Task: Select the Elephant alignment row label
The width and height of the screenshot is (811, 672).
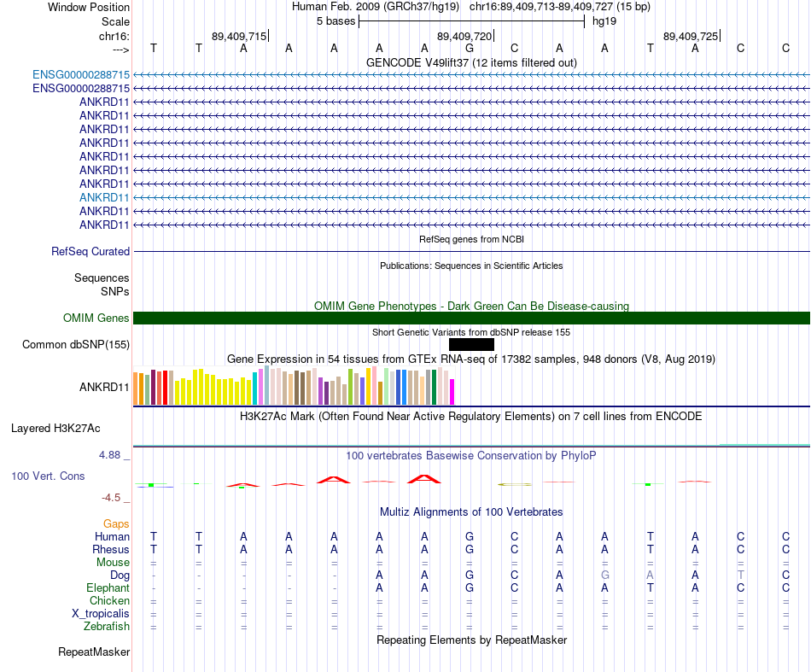Action: tap(108, 588)
